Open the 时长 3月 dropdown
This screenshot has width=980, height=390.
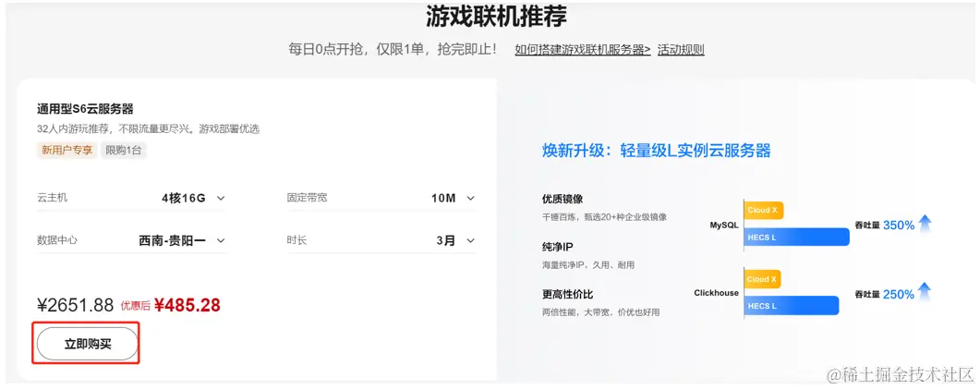(381, 240)
